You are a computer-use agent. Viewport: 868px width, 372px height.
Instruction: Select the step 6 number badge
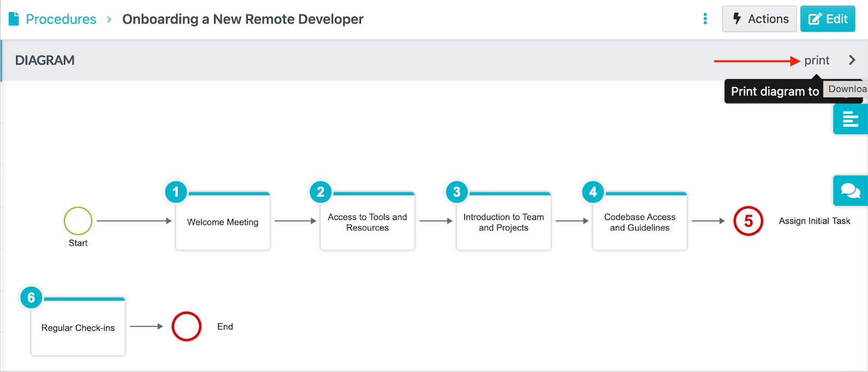(31, 298)
